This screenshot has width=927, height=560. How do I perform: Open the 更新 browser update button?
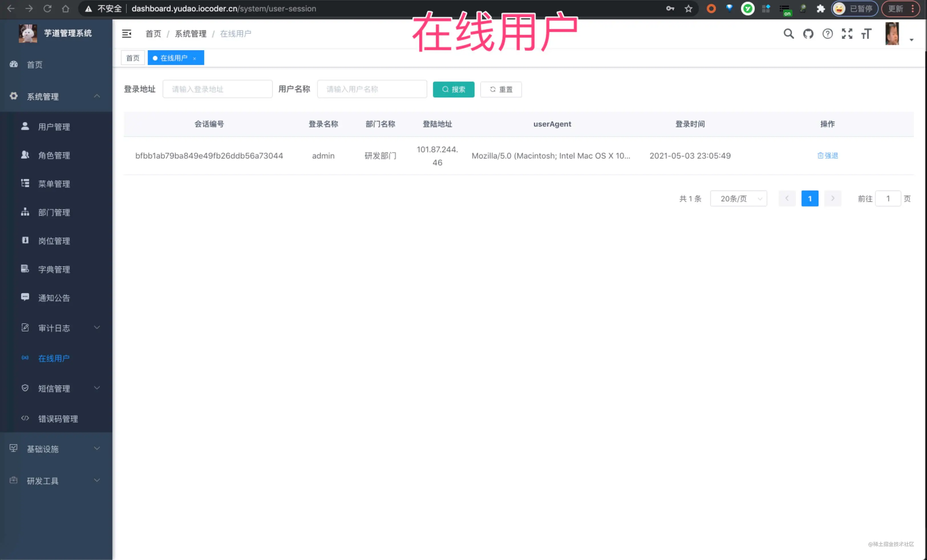click(x=901, y=9)
